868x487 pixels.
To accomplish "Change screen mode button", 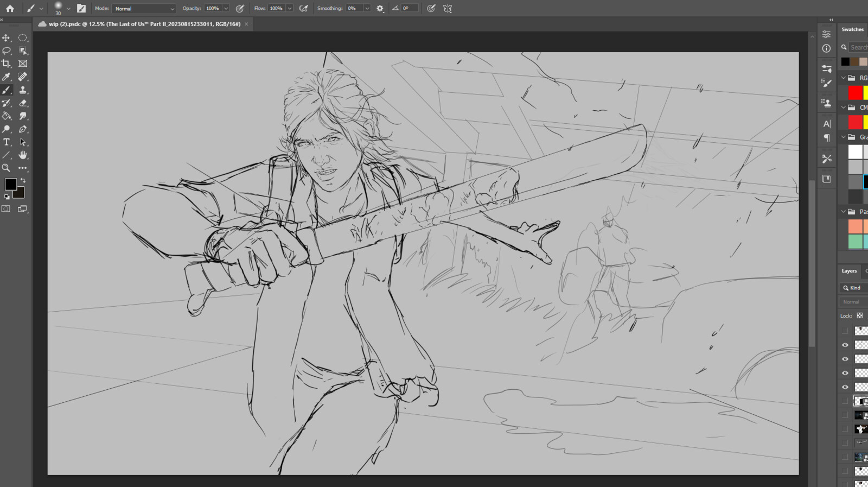I will (23, 209).
